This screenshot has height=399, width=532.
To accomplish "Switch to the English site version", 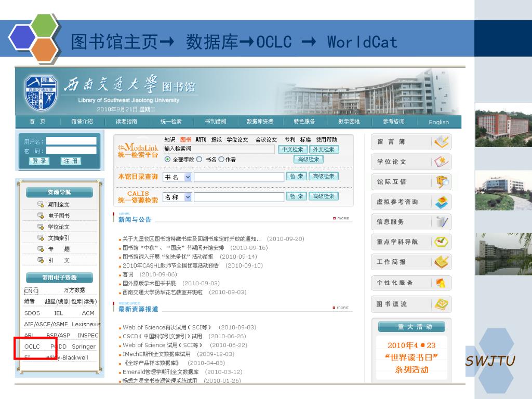I will tap(438, 122).
